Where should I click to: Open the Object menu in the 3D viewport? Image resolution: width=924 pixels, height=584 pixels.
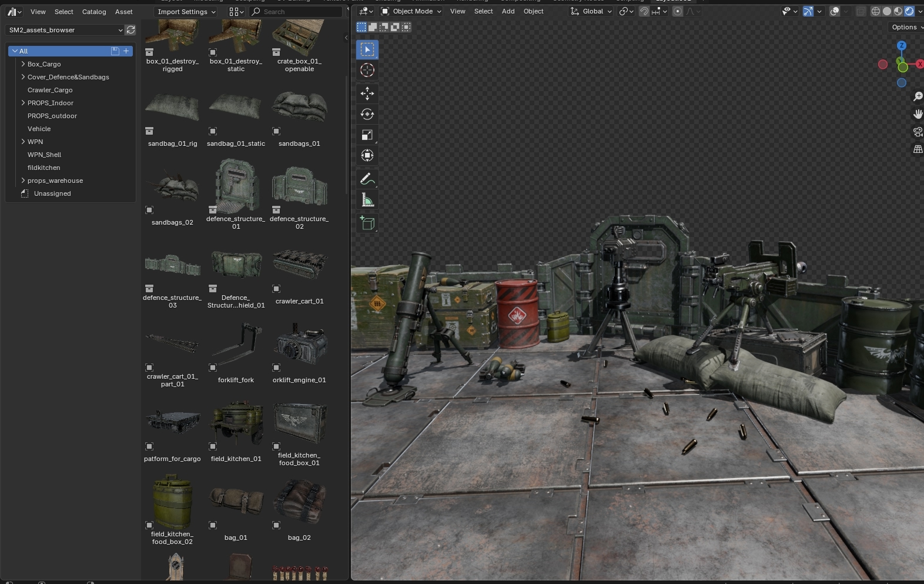534,11
